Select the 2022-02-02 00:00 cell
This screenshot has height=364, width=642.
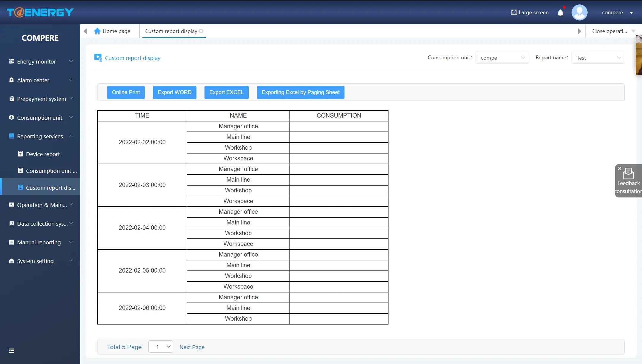pyautogui.click(x=142, y=142)
